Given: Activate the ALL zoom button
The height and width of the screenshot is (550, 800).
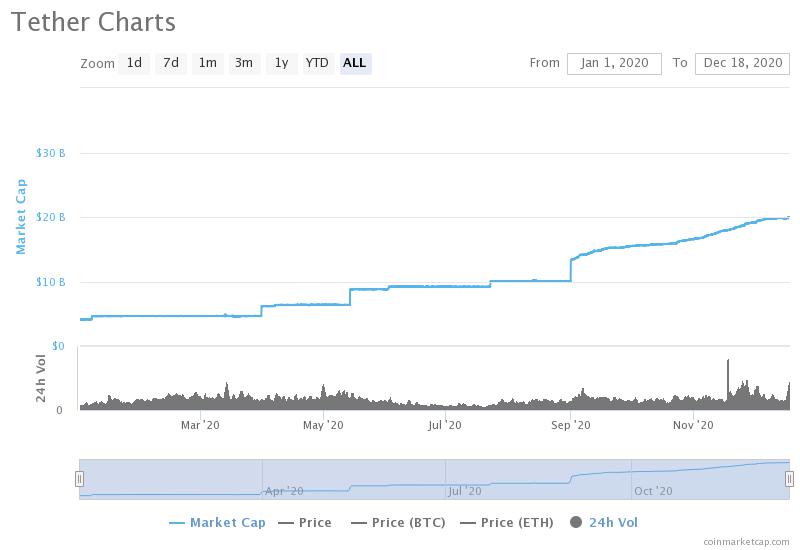Looking at the screenshot, I should coord(355,63).
